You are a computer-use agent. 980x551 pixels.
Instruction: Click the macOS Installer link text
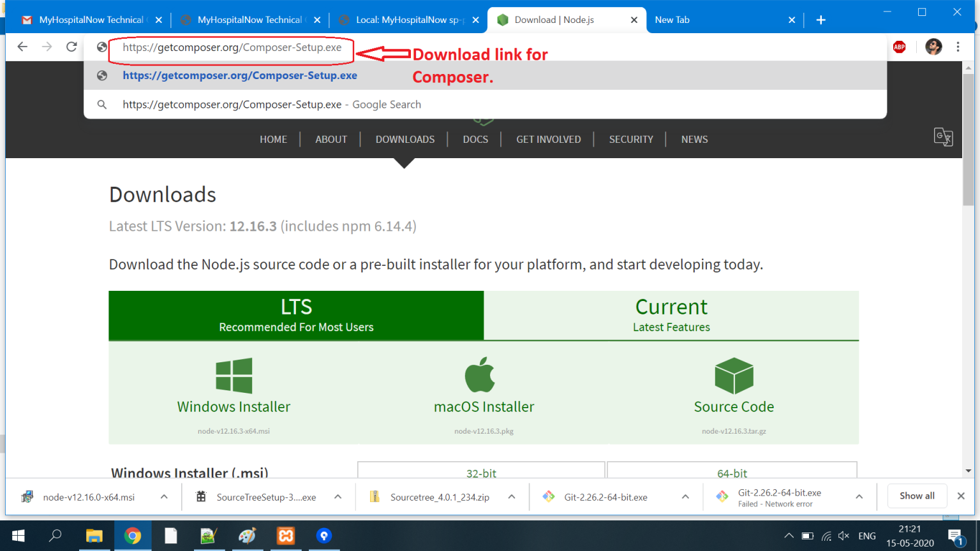point(484,407)
